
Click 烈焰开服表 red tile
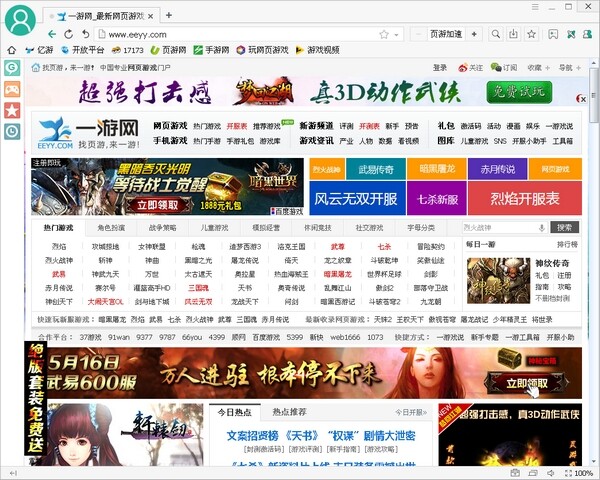pyautogui.click(x=525, y=198)
